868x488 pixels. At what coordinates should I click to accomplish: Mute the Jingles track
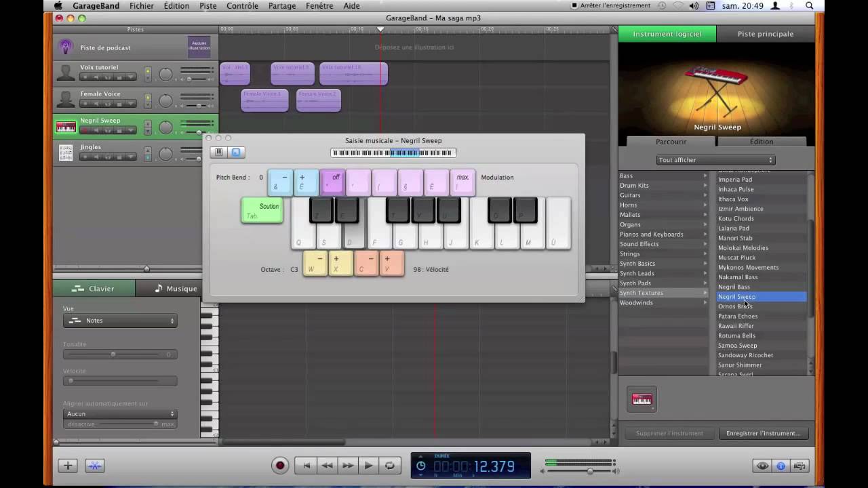point(96,157)
